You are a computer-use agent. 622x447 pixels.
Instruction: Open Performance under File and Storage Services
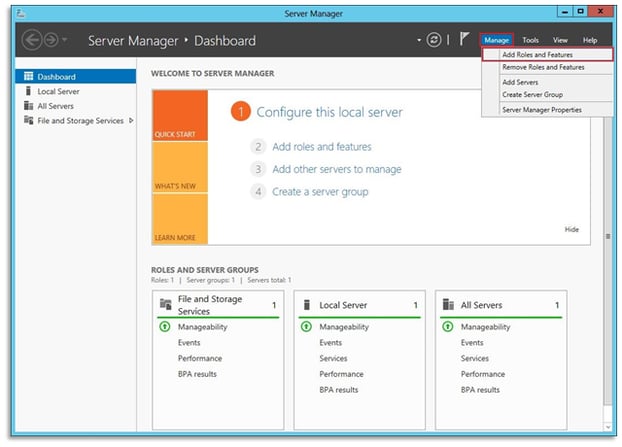(x=200, y=358)
